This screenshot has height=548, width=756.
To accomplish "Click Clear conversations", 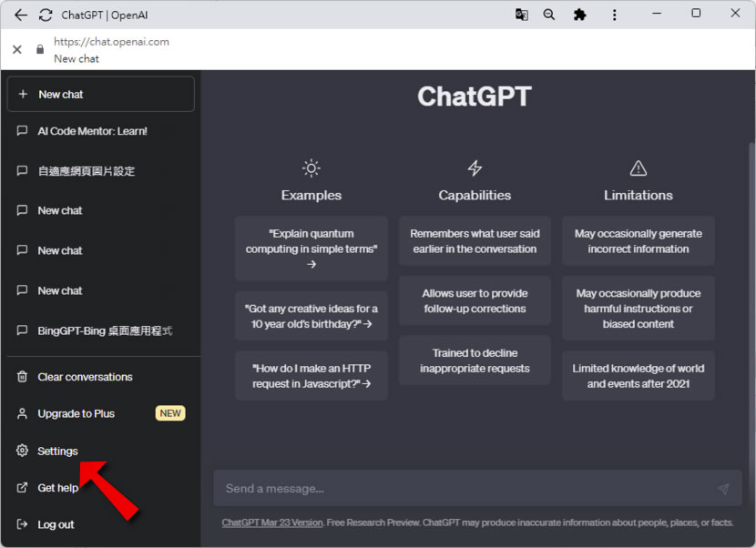I will [x=101, y=377].
